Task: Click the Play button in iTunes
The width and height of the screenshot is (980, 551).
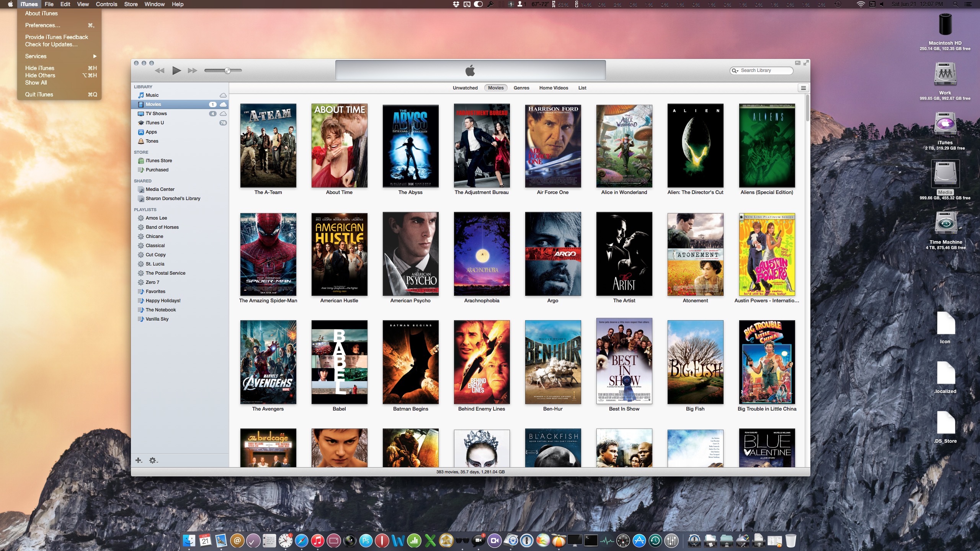Action: pos(176,70)
